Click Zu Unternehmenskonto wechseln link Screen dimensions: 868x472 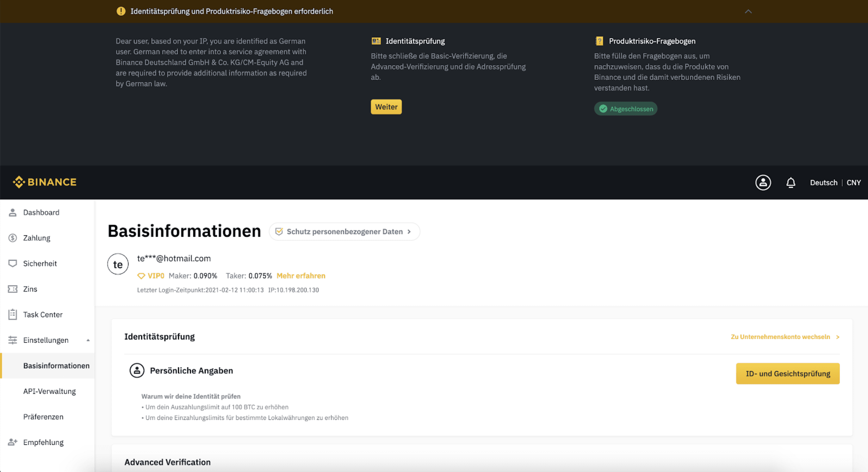(x=780, y=337)
